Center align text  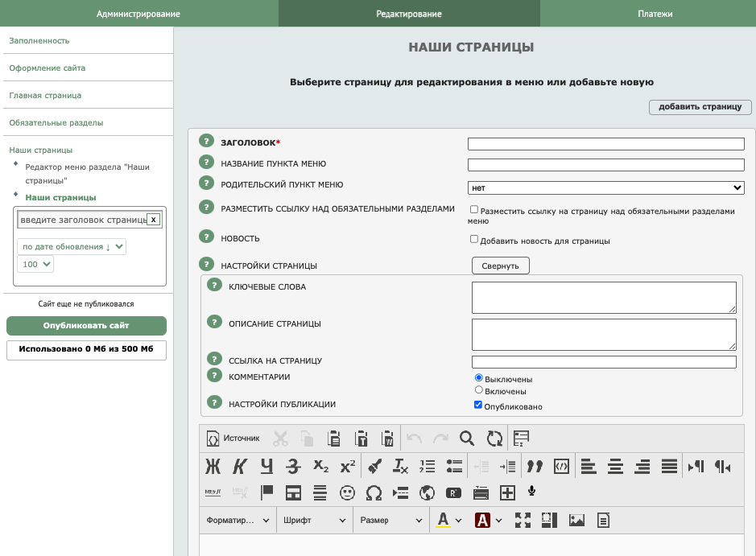coord(616,466)
